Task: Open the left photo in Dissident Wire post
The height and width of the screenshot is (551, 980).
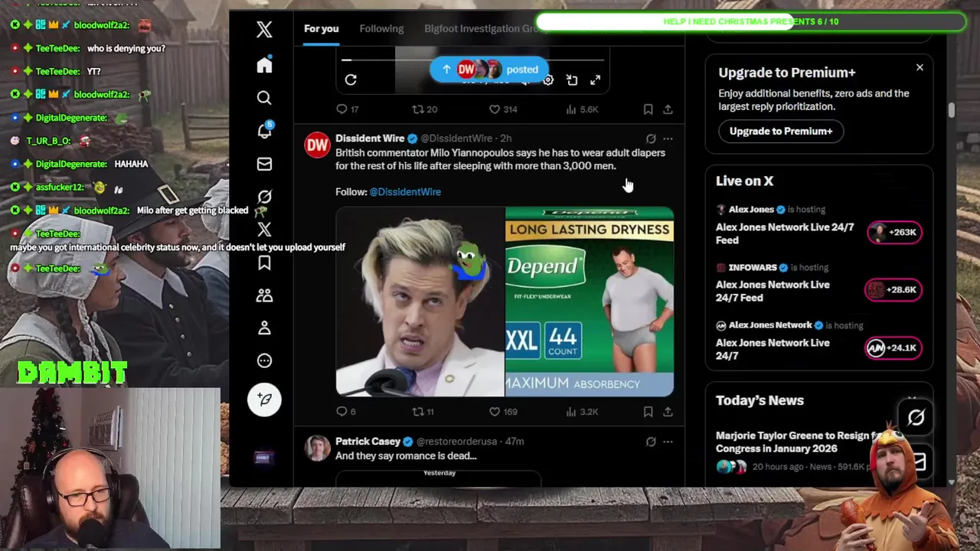Action: pyautogui.click(x=420, y=302)
